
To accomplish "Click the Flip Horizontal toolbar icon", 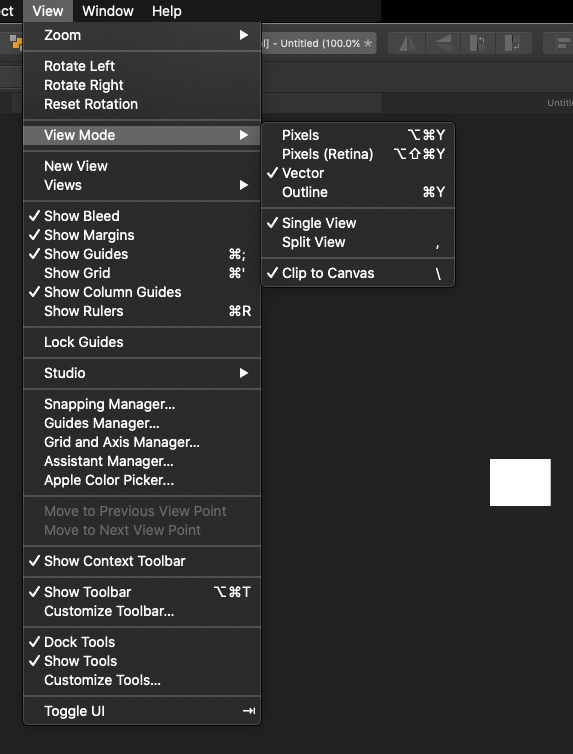I will coord(407,43).
